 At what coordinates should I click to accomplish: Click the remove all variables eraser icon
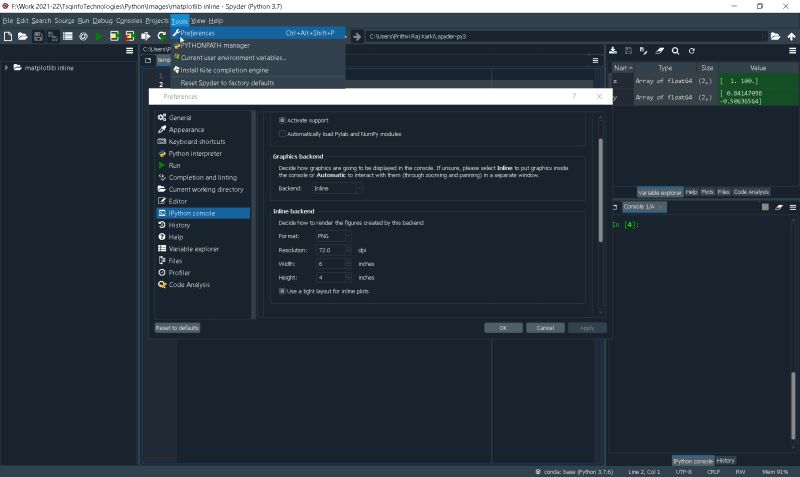click(660, 51)
